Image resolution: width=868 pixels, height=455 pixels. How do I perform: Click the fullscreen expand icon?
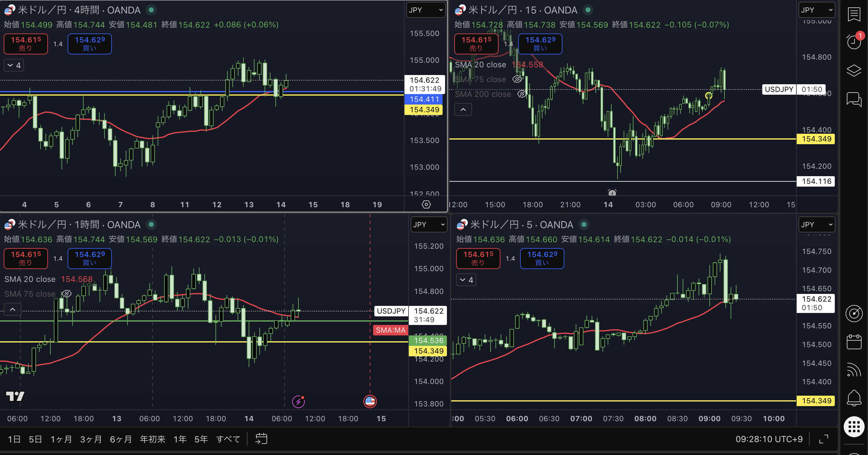pyautogui.click(x=823, y=439)
